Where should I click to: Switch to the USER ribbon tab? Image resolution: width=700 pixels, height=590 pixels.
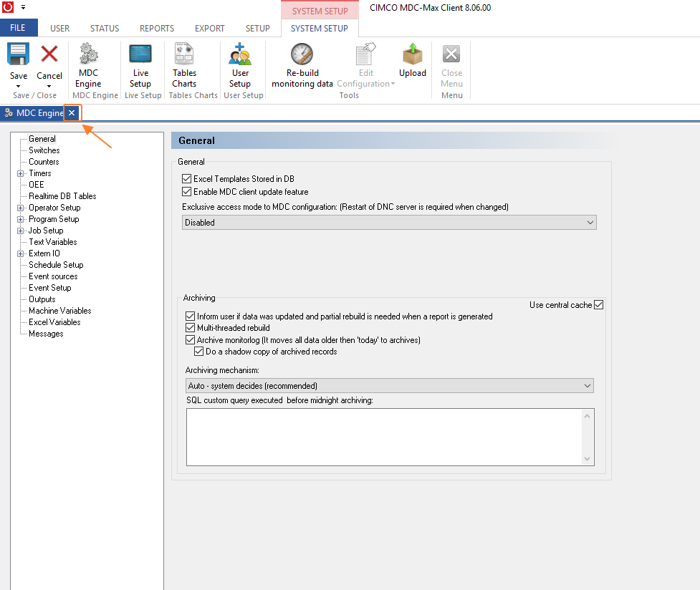coord(59,28)
